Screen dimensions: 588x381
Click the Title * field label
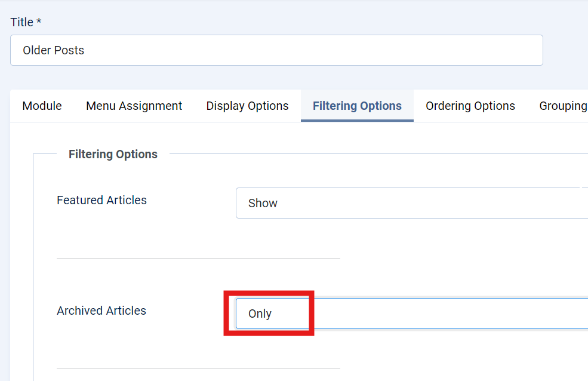[x=26, y=22]
